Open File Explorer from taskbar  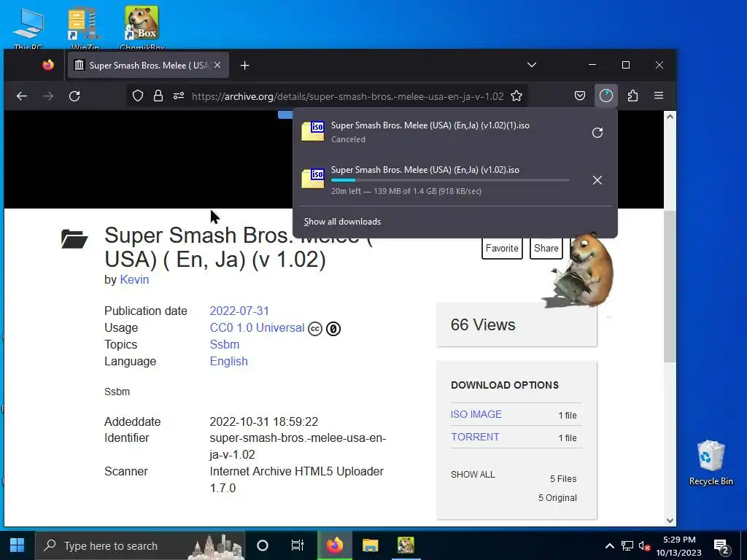(370, 545)
